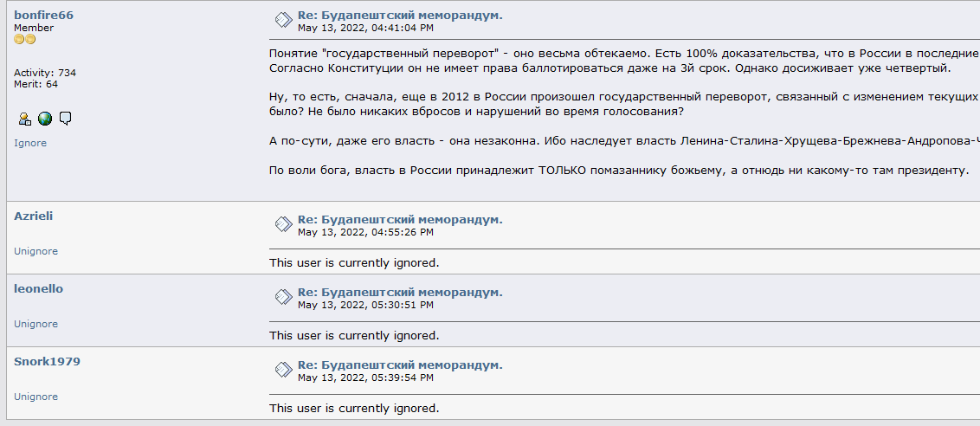980x426 pixels.
Task: Click the post icon in leonello's reply header
Action: click(284, 298)
